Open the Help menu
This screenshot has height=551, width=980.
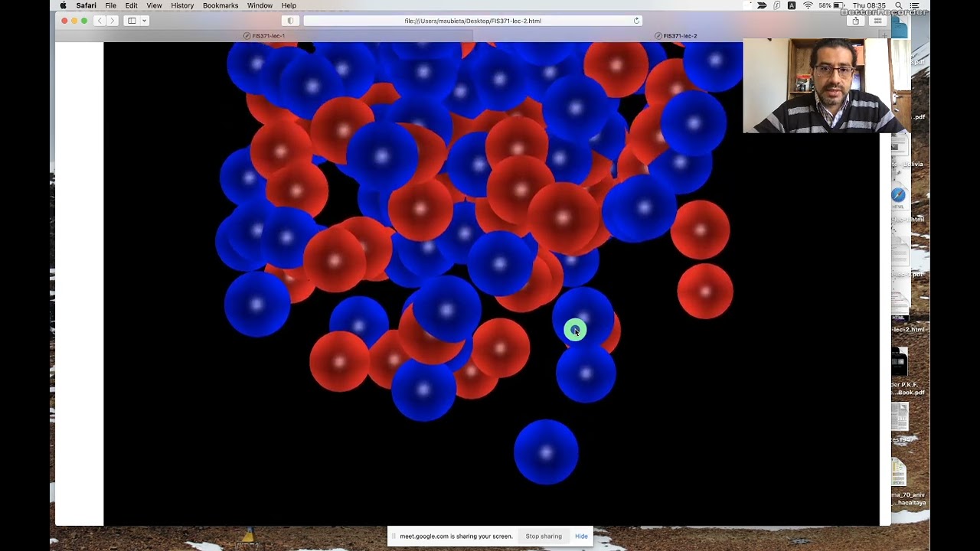(289, 5)
